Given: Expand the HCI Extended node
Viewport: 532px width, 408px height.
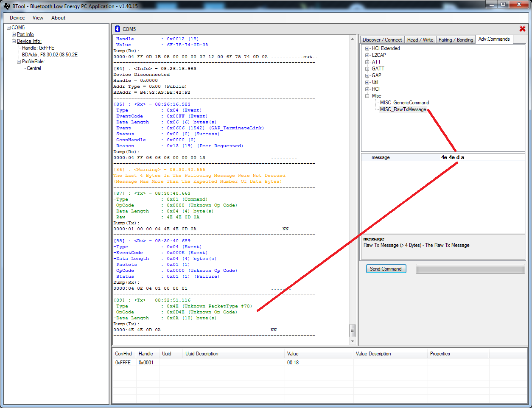Looking at the screenshot, I should (x=367, y=48).
